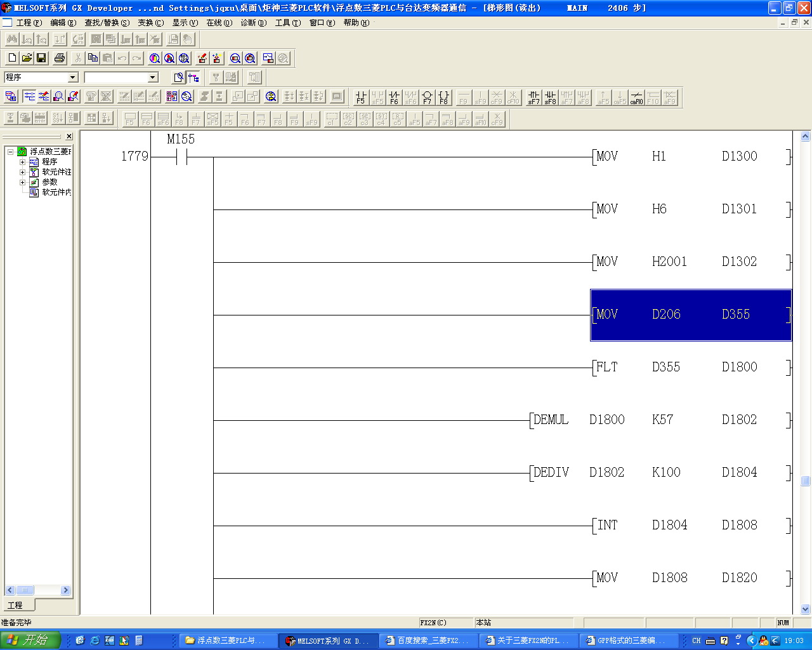Viewport: 812px width, 650px height.
Task: Click the Windows 开始 Start button
Action: click(x=30, y=640)
